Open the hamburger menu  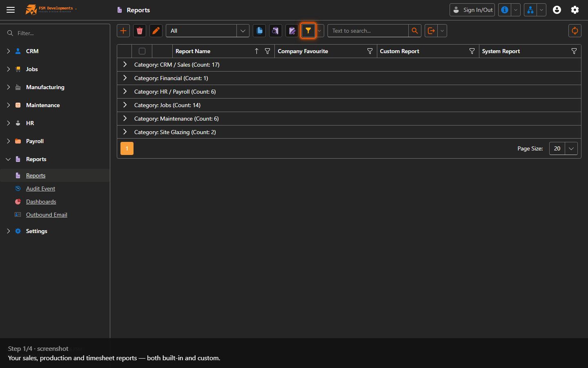coord(11,10)
